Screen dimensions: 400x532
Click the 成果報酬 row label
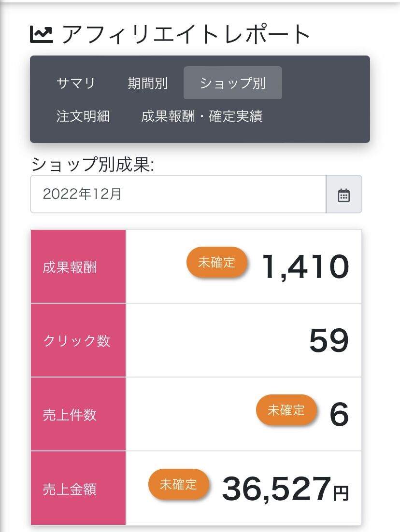(x=70, y=267)
